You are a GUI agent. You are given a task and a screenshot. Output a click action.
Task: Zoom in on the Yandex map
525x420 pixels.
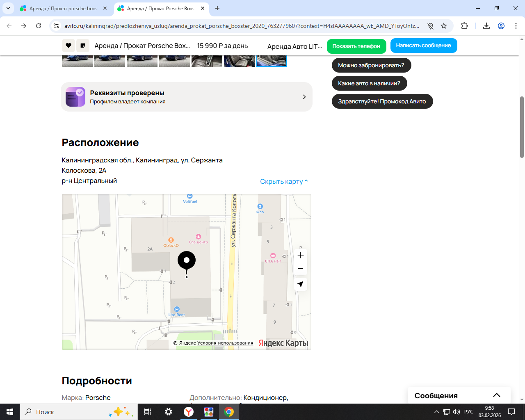pyautogui.click(x=300, y=256)
